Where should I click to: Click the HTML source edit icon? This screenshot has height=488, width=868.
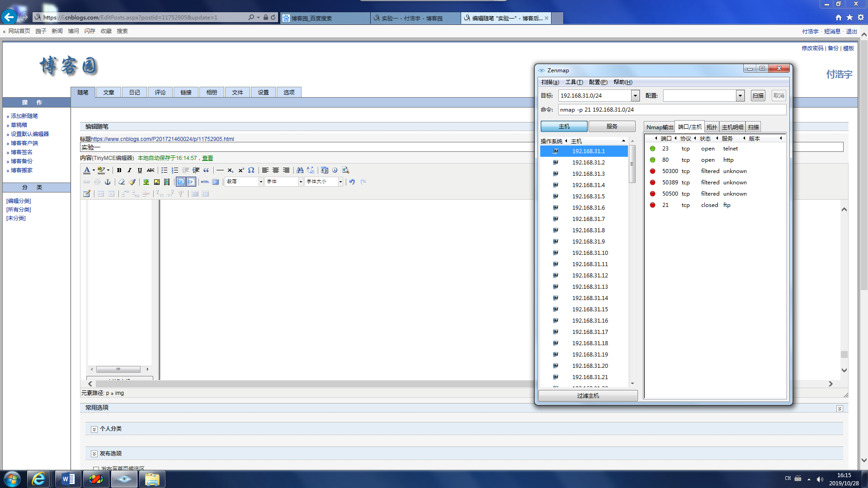[205, 182]
